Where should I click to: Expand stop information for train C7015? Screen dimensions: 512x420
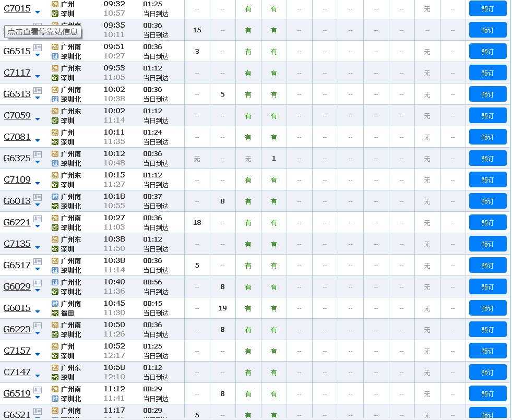click(37, 12)
